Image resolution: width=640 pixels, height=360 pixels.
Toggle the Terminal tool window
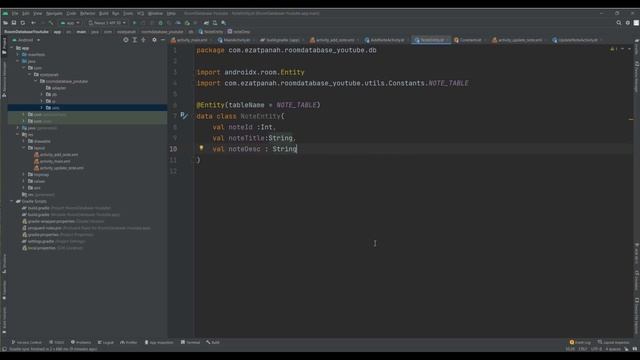tap(190, 342)
